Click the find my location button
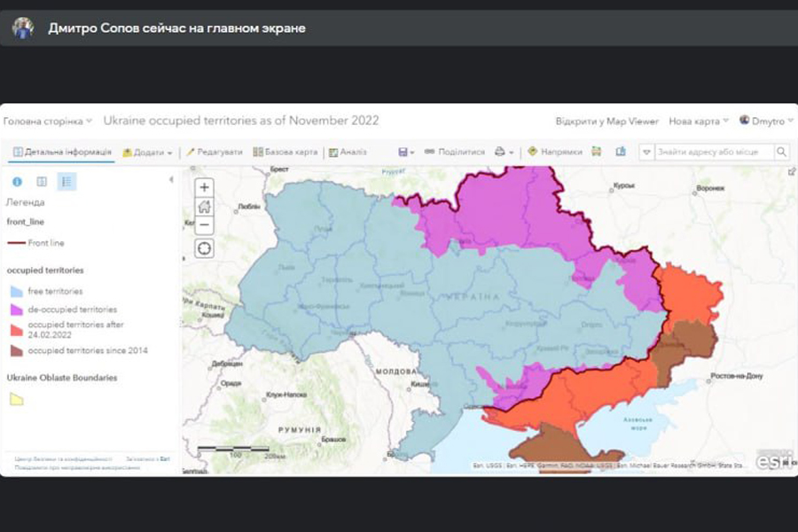This screenshot has height=532, width=798. pyautogui.click(x=204, y=248)
